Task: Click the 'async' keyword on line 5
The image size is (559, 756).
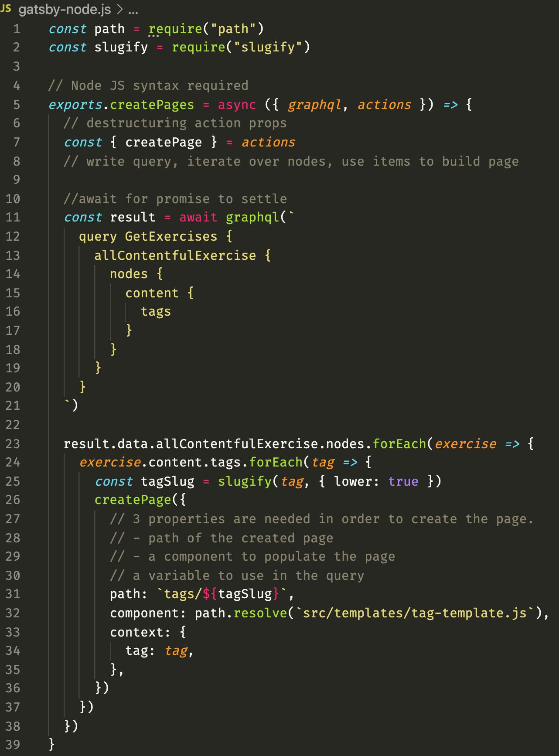Action: click(237, 105)
